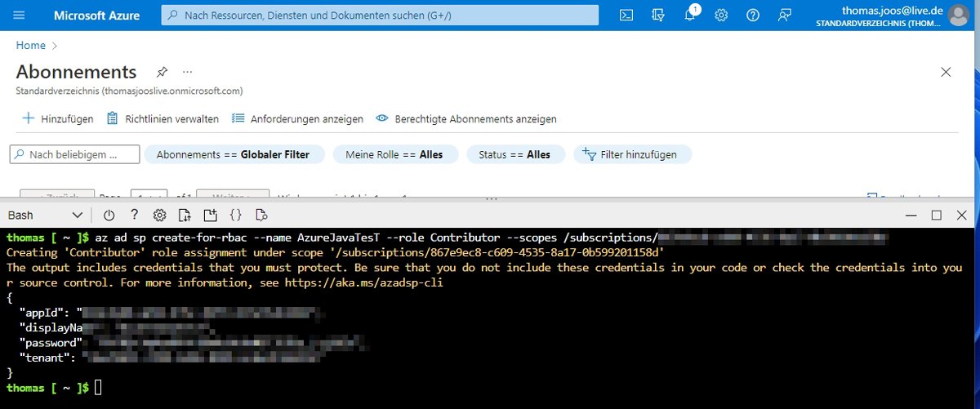Image resolution: width=980 pixels, height=409 pixels.
Task: Open the portal hamburger menu
Action: (x=20, y=15)
